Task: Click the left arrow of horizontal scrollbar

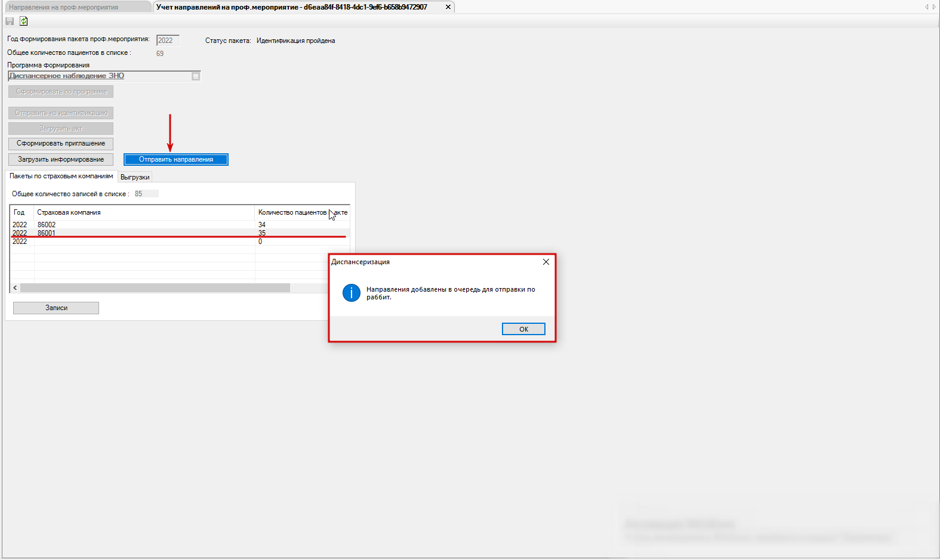Action: pos(15,288)
